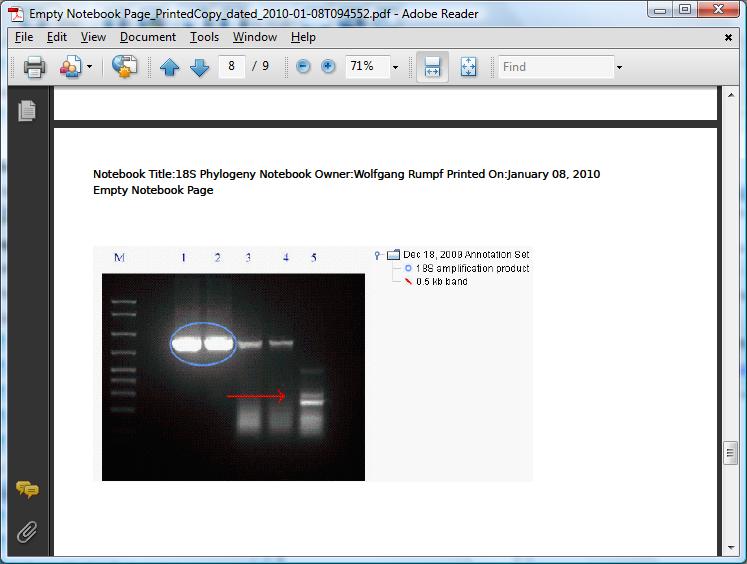Click the '18S amplification product' annotation label
Viewport: 747px width, 564px height.
click(472, 269)
